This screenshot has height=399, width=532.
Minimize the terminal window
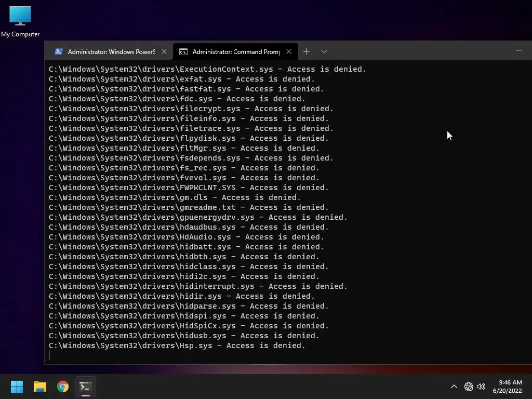pos(519,50)
